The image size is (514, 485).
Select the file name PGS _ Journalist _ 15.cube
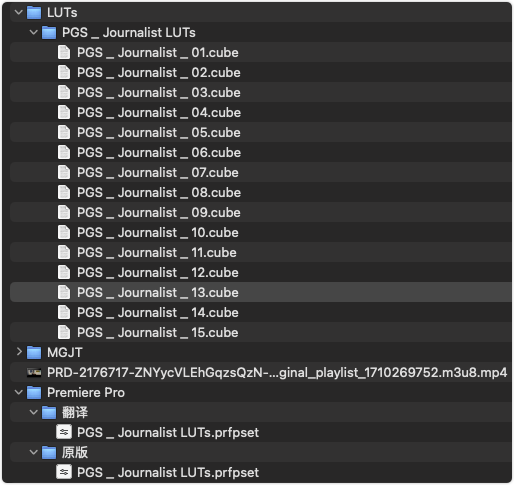[158, 333]
